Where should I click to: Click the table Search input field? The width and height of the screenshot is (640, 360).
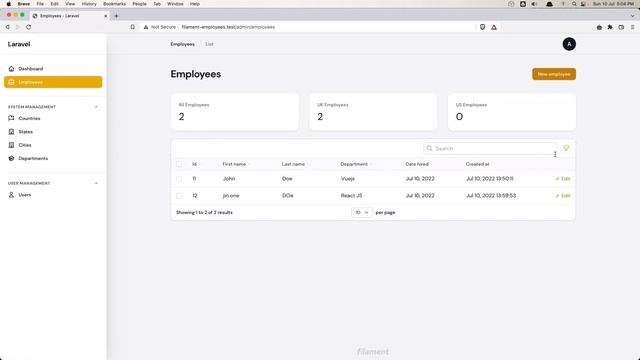coord(490,149)
